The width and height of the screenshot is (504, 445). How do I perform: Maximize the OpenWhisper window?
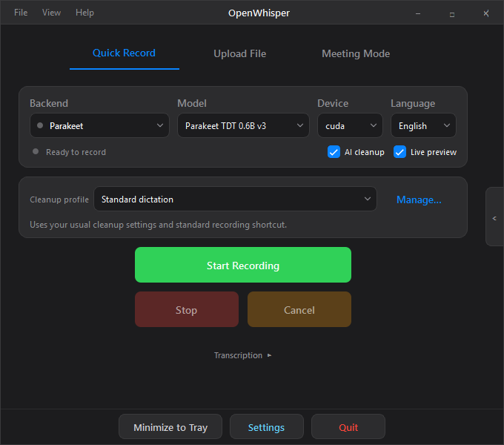452,14
